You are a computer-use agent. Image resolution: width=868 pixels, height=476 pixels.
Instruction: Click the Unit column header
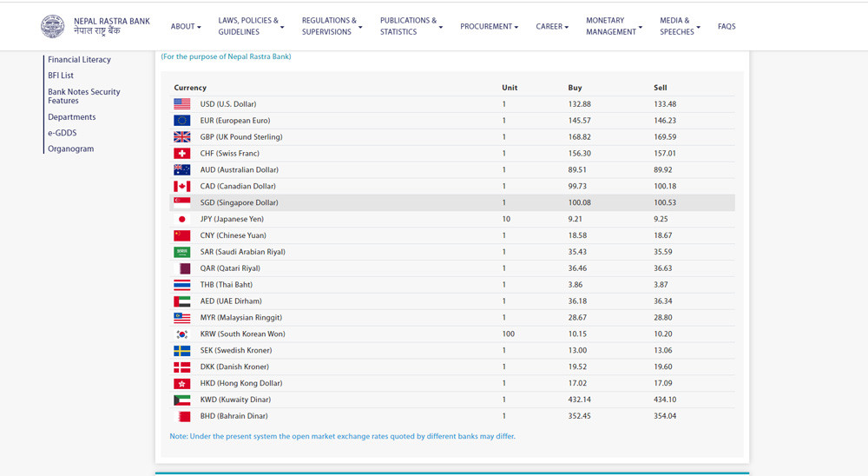pos(510,88)
